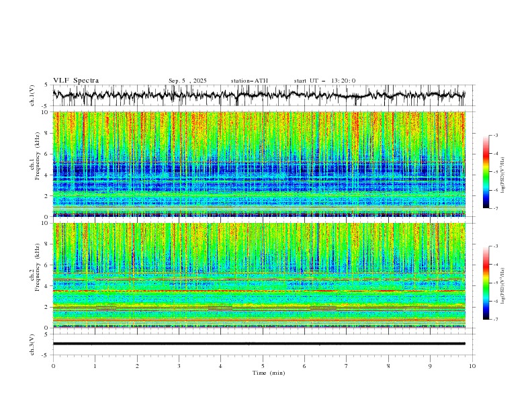Click the "ch.1(V)" axis label
532x411 pixels.
32,95
